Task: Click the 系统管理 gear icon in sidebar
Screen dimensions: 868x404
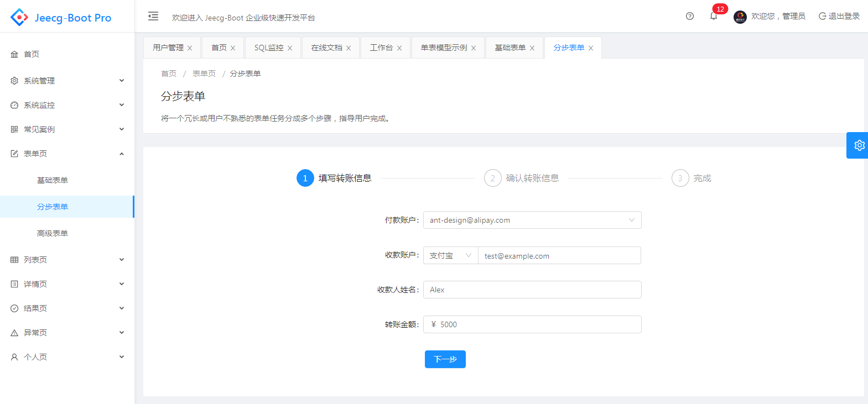Action: point(14,81)
